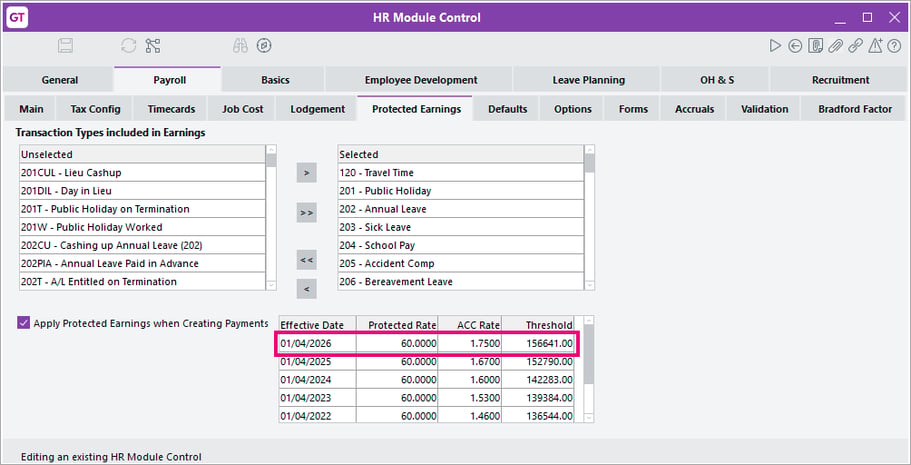
Task: Select 204 - School Pay row
Action: point(461,245)
